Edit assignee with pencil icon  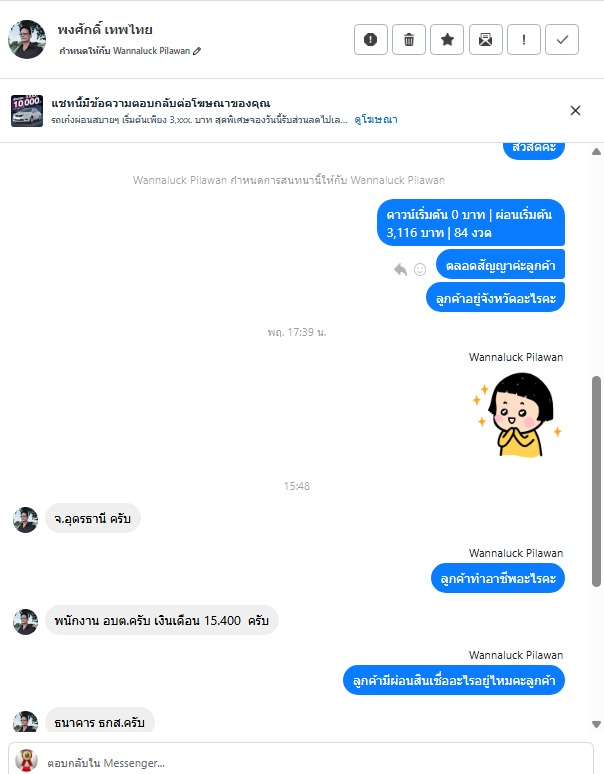197,51
